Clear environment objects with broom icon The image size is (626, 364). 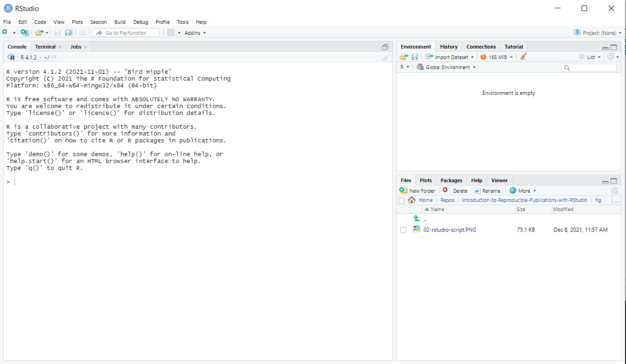pyautogui.click(x=523, y=57)
